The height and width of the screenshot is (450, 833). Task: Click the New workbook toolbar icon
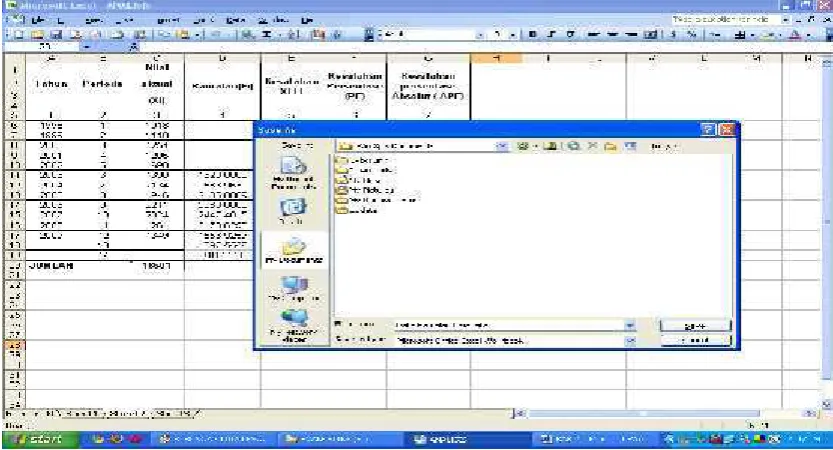(x=18, y=35)
